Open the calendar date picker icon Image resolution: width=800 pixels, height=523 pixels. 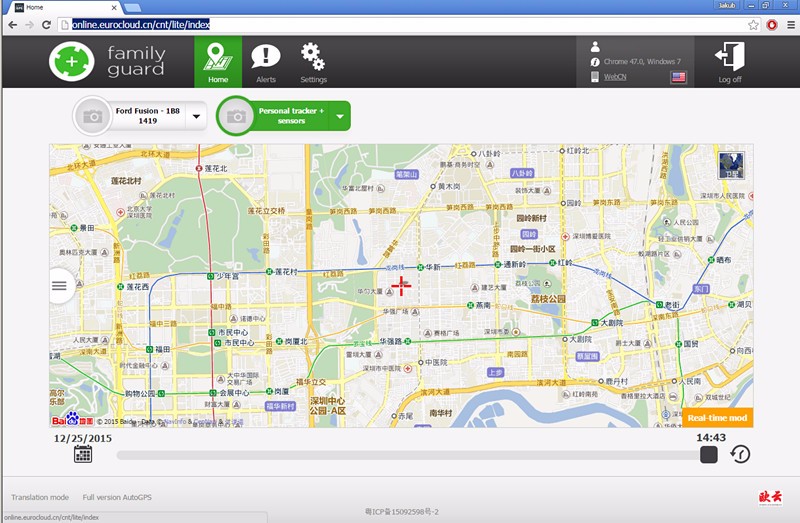coord(83,454)
